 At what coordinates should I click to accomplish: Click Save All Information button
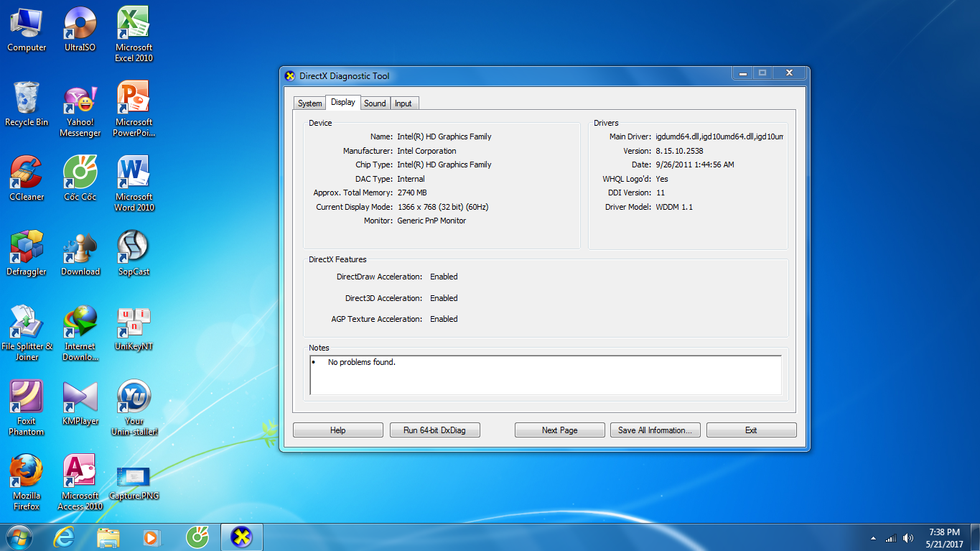point(654,430)
